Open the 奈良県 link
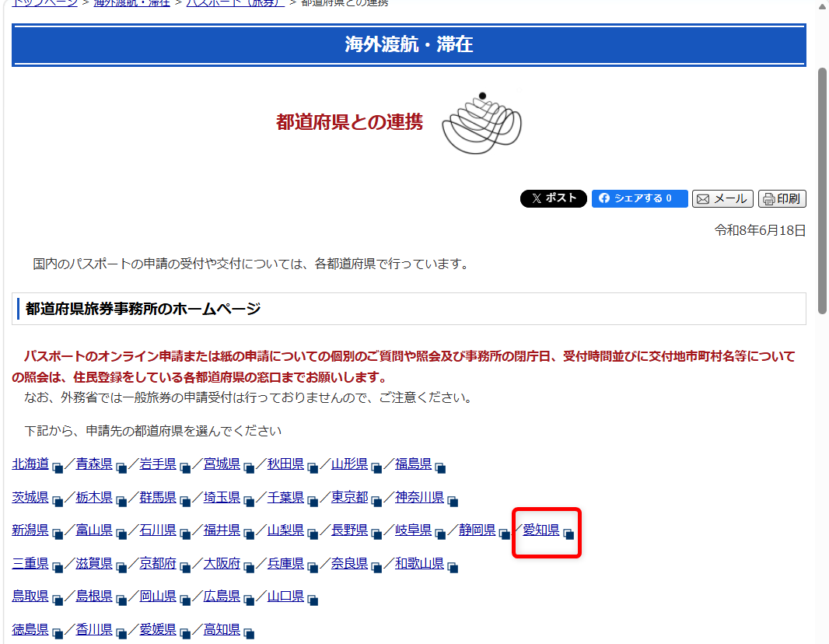829x644 pixels. click(x=349, y=563)
